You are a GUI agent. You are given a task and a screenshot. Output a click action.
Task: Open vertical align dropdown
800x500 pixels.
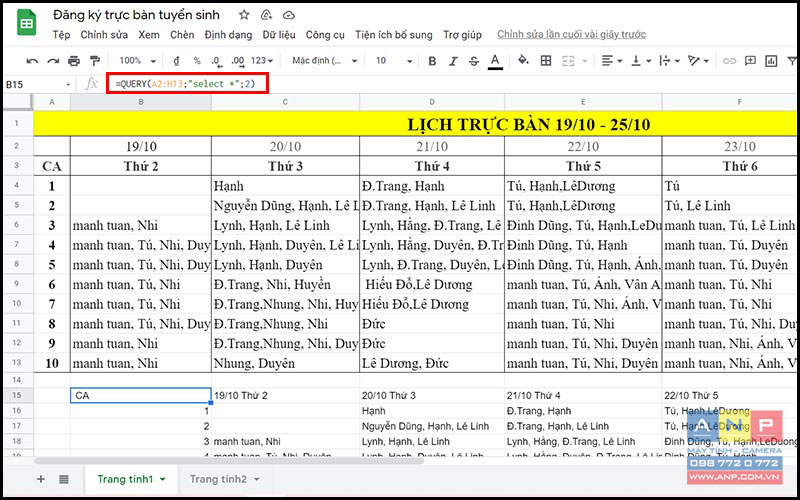point(641,61)
